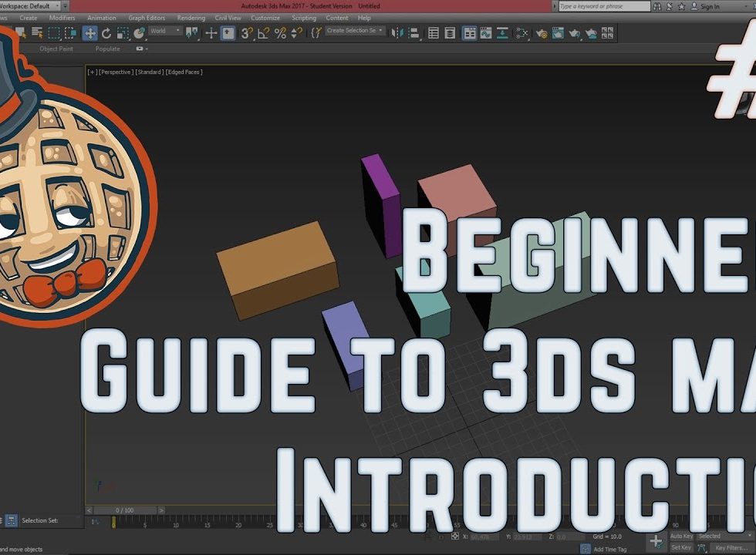The width and height of the screenshot is (756, 555).
Task: Switch to the Populate ribbon tab
Action: pyautogui.click(x=107, y=49)
